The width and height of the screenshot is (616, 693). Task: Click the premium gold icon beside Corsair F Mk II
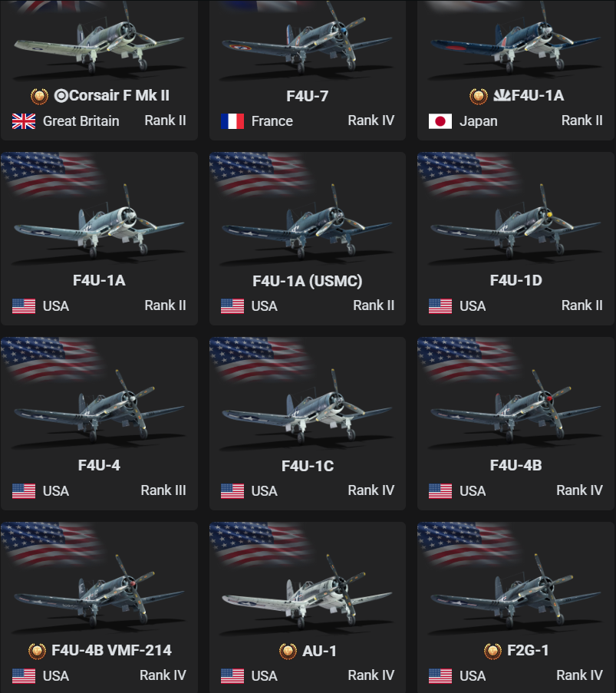click(x=39, y=96)
